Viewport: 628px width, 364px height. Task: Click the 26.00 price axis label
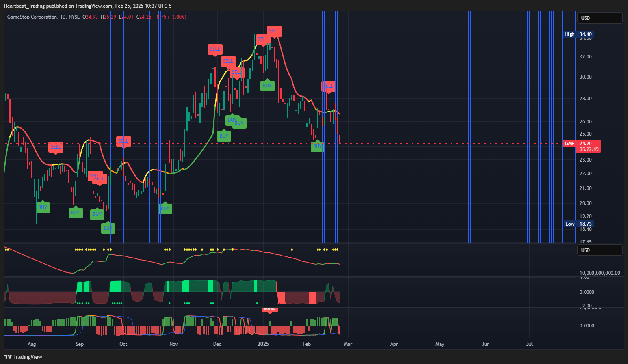[586, 122]
